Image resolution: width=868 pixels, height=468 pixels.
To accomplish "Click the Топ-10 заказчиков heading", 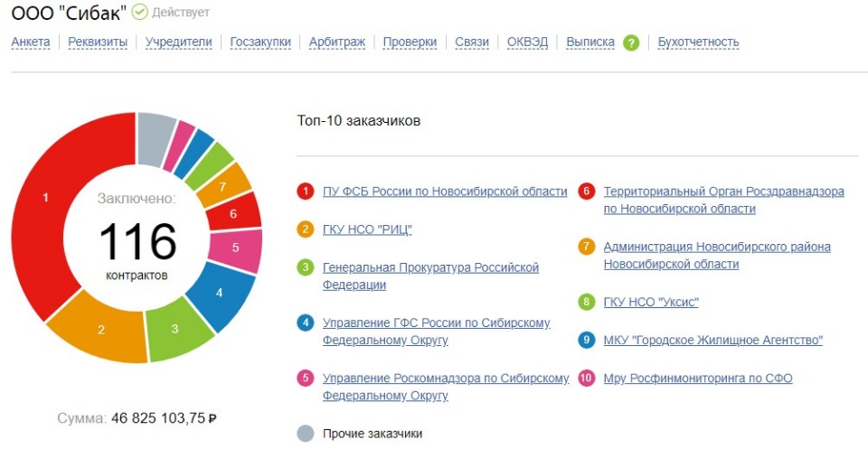I will coord(359,120).
